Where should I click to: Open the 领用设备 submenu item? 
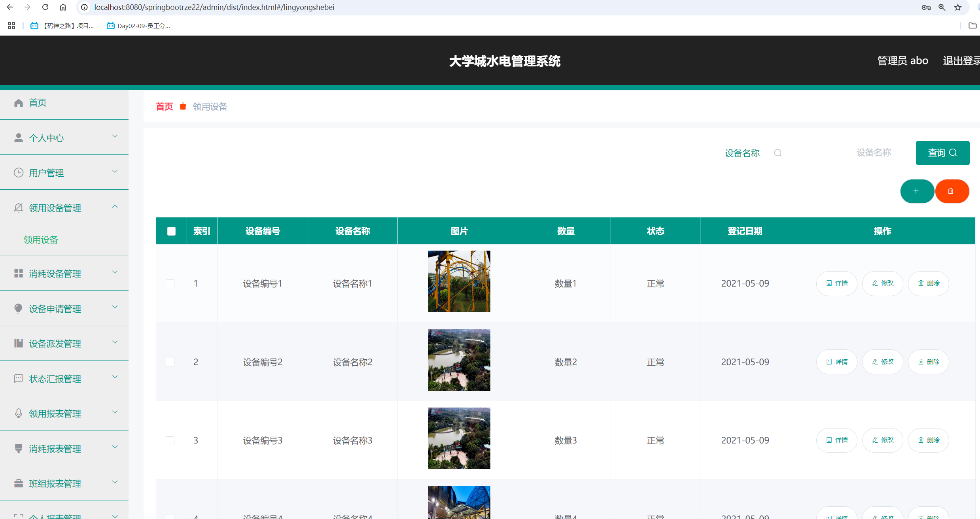(40, 240)
